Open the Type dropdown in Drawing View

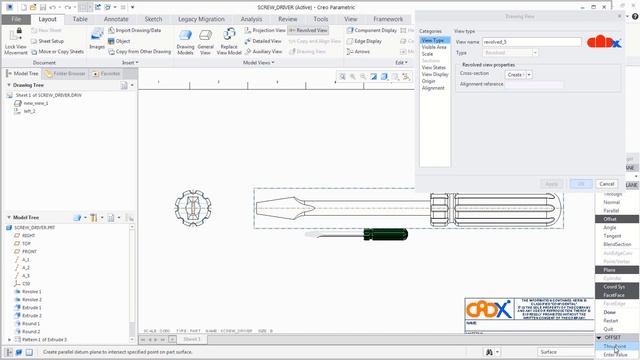[535, 53]
